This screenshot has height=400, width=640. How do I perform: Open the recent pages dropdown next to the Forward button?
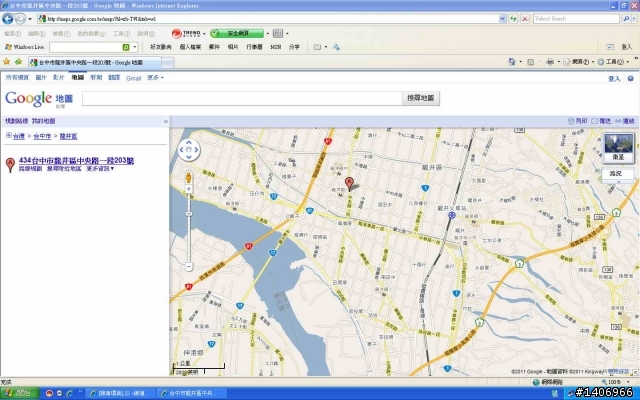30,19
